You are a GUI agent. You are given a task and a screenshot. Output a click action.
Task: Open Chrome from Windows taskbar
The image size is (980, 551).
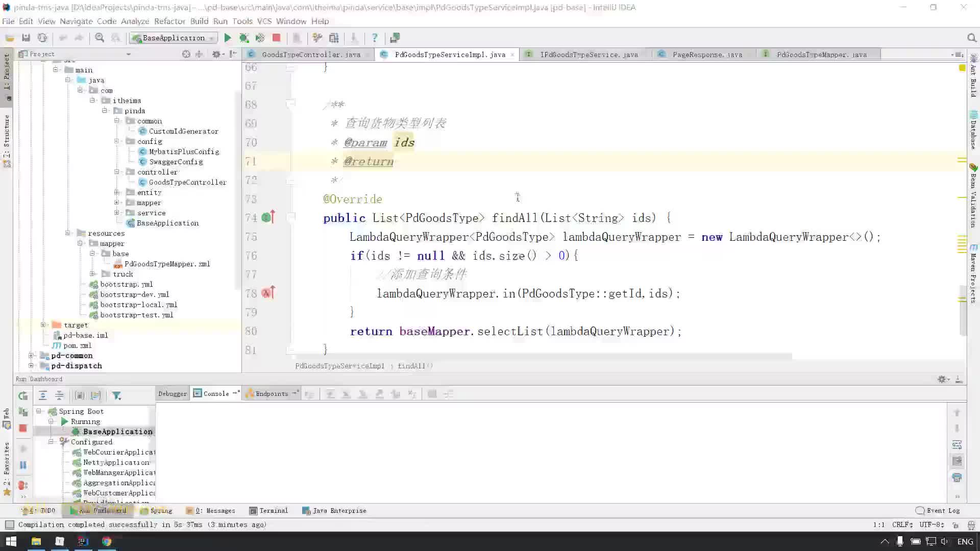(107, 541)
